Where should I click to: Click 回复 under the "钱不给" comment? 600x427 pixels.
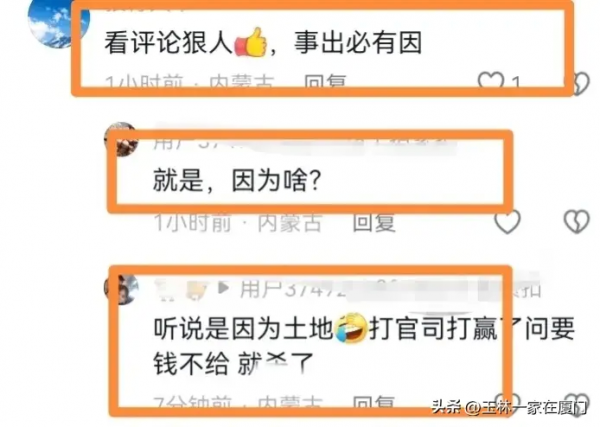373,403
